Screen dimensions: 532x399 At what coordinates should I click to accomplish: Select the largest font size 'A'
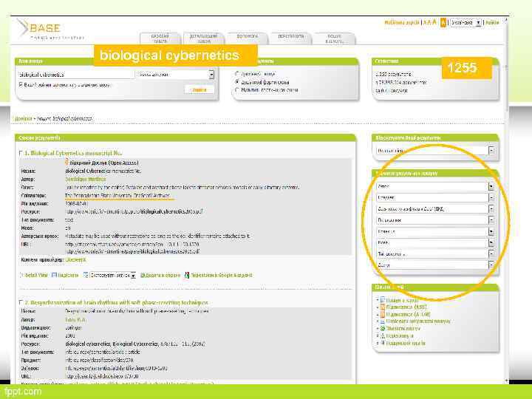click(434, 22)
